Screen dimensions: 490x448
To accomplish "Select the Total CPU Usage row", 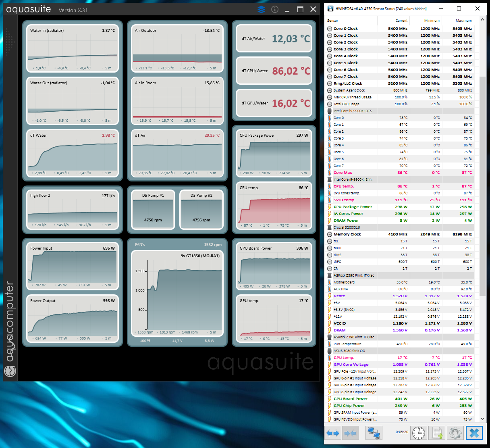I will 400,104.
